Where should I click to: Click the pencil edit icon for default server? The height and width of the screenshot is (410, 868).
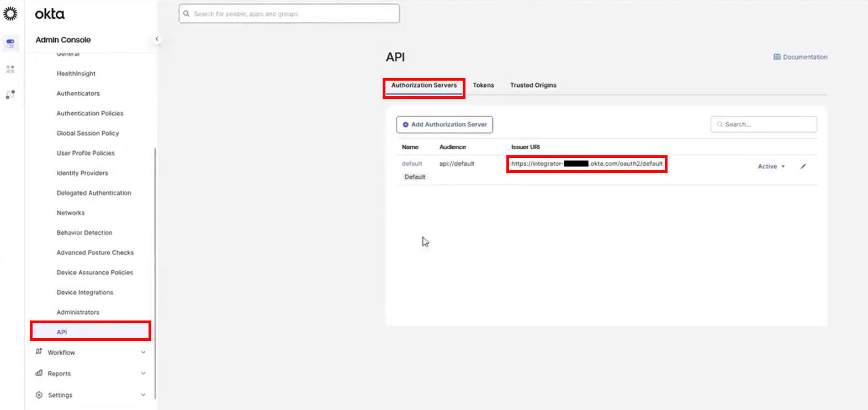pos(803,166)
